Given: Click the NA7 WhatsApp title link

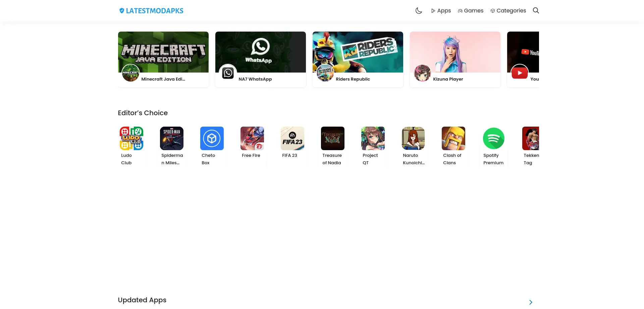Looking at the screenshot, I should click(x=255, y=79).
